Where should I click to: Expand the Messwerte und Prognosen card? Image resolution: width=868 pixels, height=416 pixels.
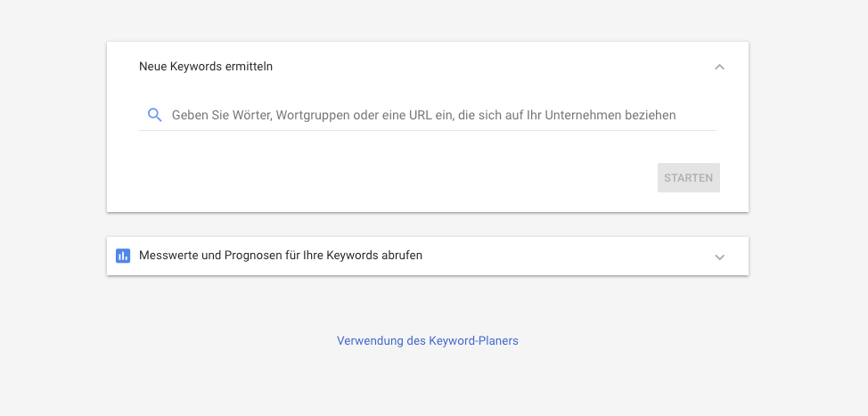coord(719,257)
